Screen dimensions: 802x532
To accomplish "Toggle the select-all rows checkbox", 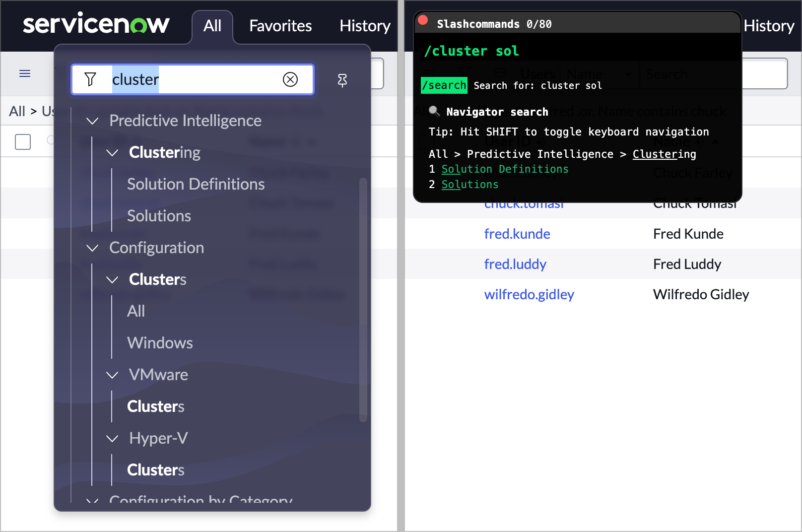I will point(23,142).
